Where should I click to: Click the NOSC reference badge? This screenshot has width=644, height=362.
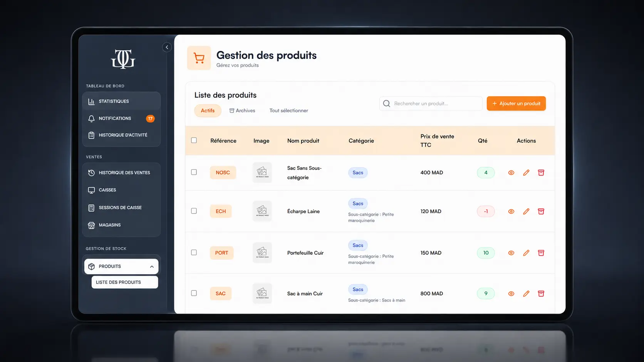pyautogui.click(x=223, y=173)
